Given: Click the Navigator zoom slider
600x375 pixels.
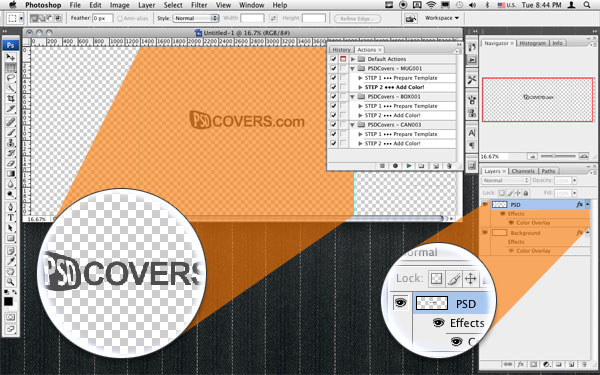Looking at the screenshot, I should pyautogui.click(x=558, y=156).
